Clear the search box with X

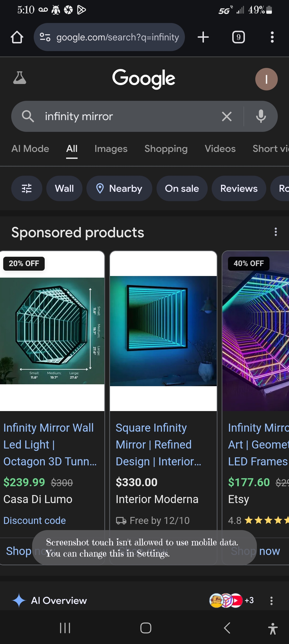[227, 117]
